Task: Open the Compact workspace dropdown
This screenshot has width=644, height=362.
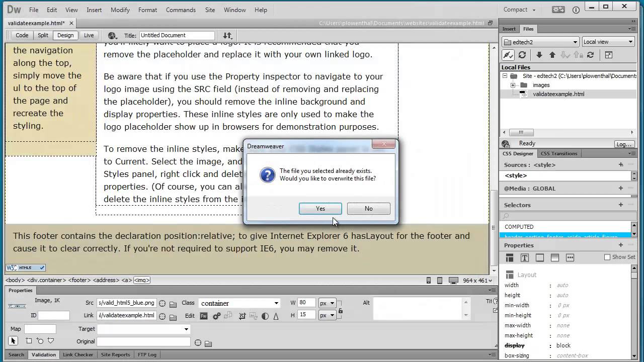Action: point(520,10)
